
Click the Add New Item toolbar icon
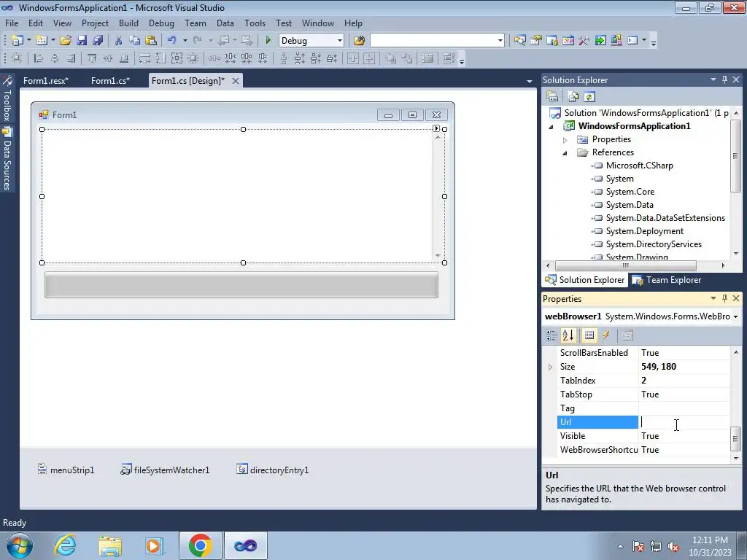(41, 41)
